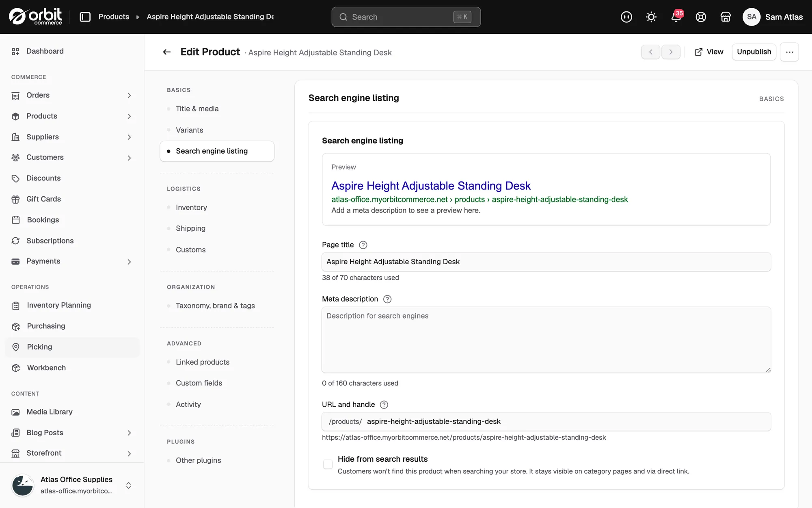
Task: Click the View product link
Action: click(709, 52)
